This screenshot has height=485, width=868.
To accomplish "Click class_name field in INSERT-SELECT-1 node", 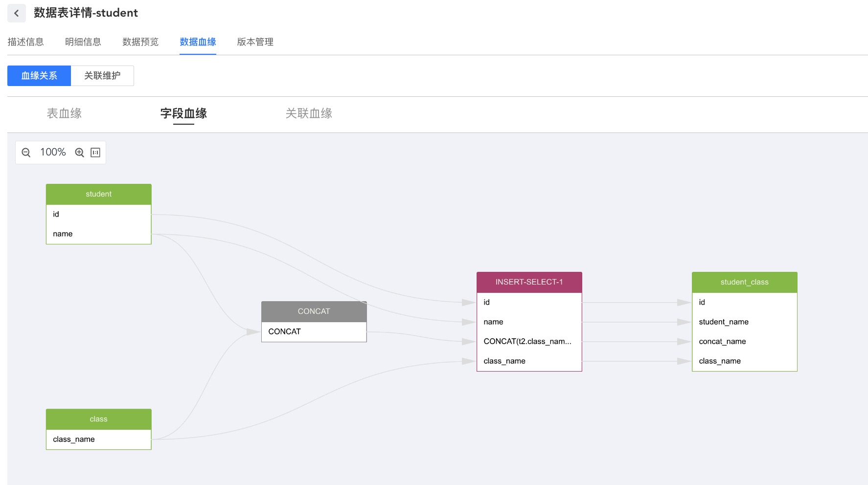I will [529, 361].
